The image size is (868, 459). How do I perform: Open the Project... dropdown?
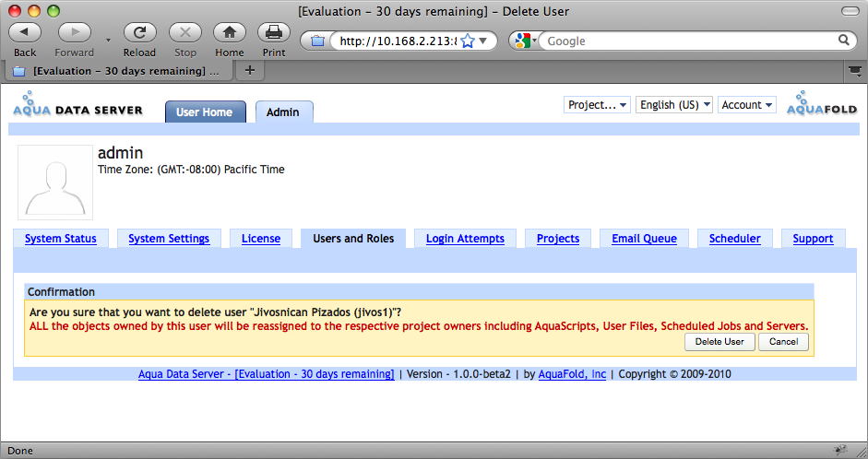(597, 104)
